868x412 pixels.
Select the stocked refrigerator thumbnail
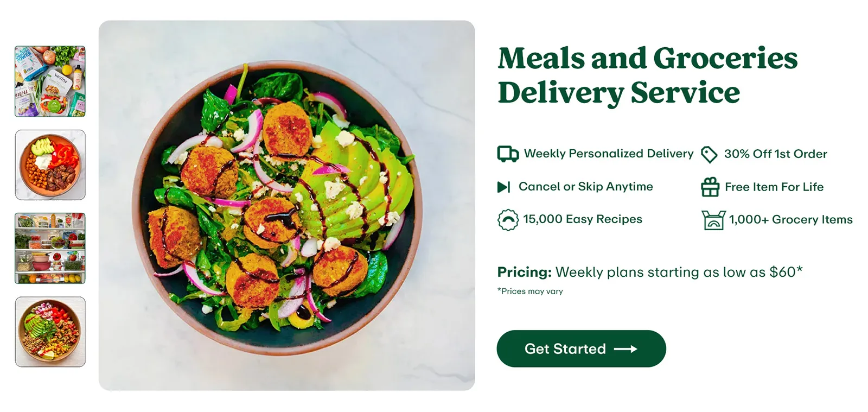coord(50,248)
